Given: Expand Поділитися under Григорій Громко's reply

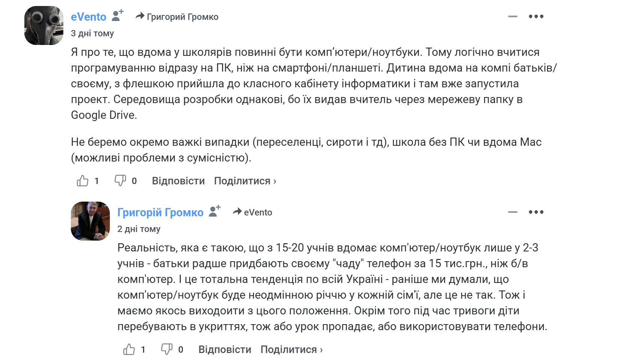Looking at the screenshot, I should [x=291, y=350].
